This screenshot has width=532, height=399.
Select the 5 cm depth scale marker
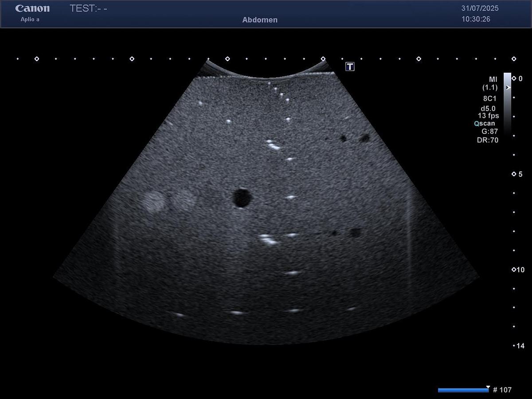(517, 174)
